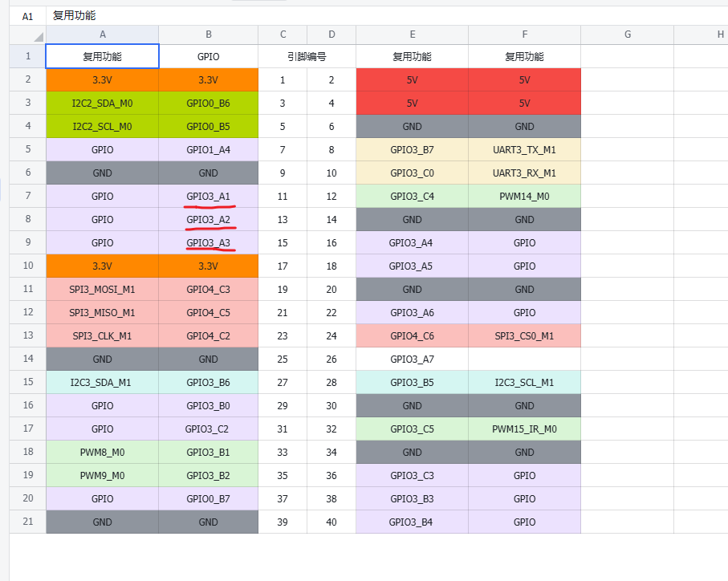This screenshot has height=581, width=728.
Task: Click the name box showing A1
Action: [28, 16]
